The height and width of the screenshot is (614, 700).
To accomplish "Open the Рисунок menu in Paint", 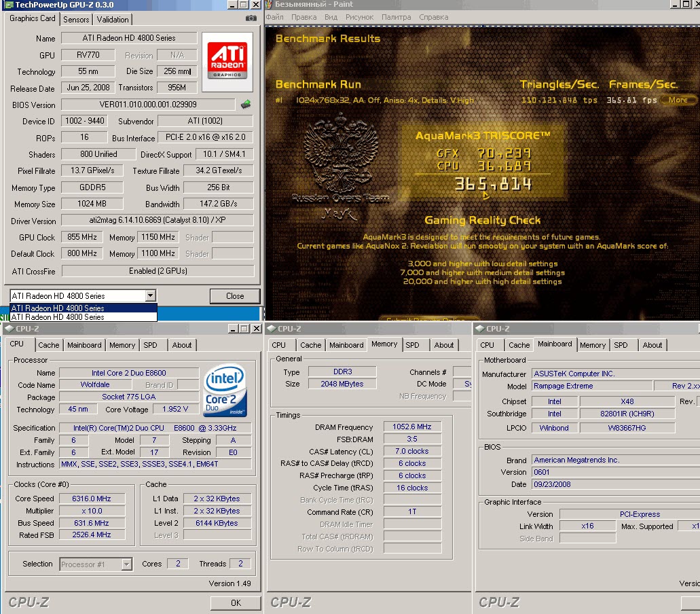I will pos(359,17).
